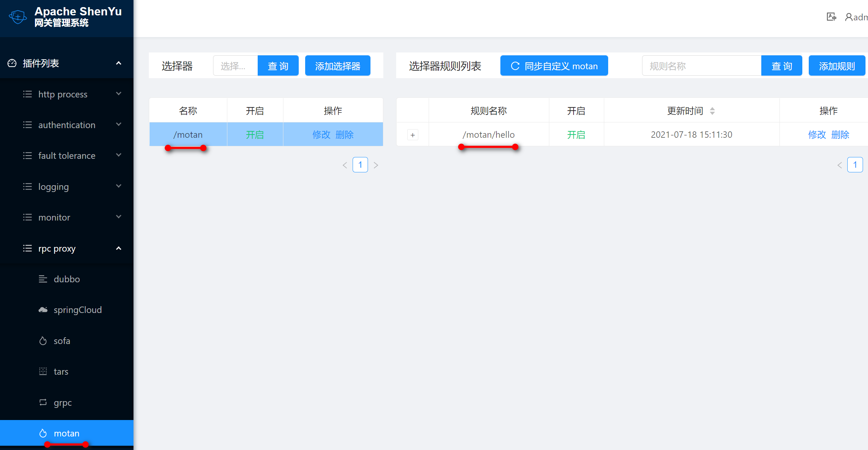Click the dubbo list icon

pos(43,279)
